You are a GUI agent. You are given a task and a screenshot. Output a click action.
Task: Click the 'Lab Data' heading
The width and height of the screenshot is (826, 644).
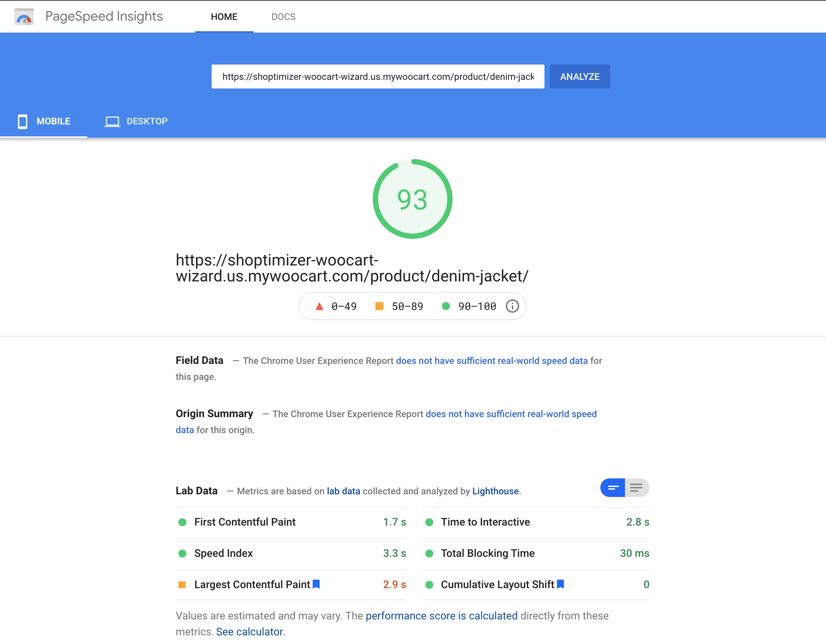(196, 491)
